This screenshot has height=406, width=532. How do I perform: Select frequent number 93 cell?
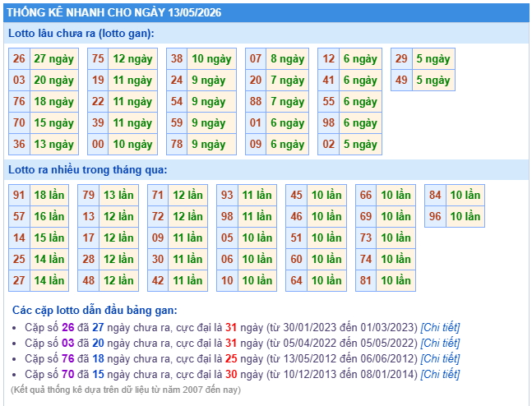[x=227, y=195]
